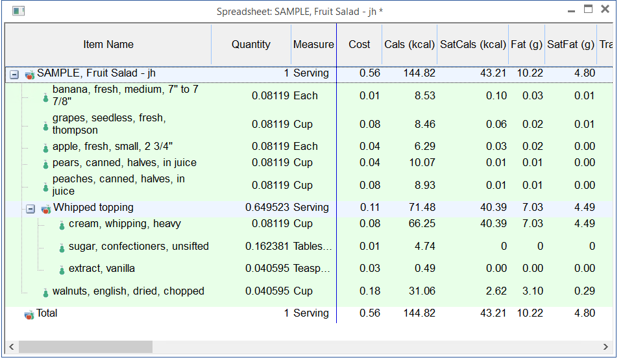The image size is (623, 364).
Task: Click apple calories value 6.29
Action: pyautogui.click(x=424, y=146)
